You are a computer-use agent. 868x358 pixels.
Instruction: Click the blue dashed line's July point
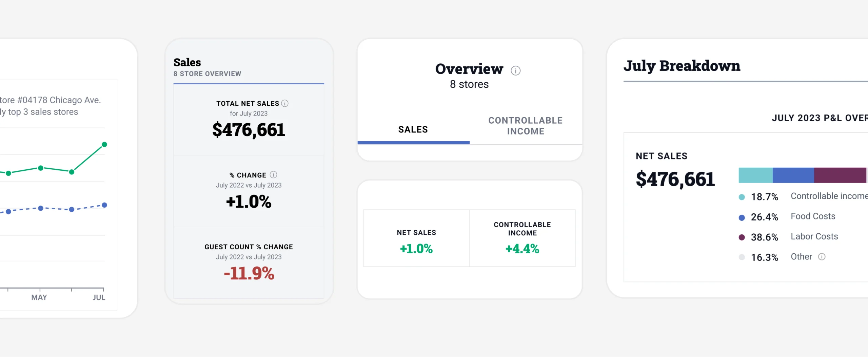[104, 205]
